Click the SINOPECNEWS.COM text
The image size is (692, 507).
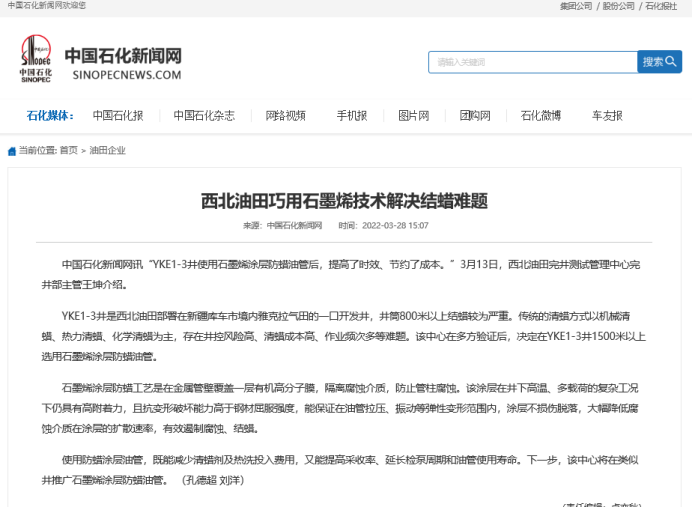(x=127, y=75)
